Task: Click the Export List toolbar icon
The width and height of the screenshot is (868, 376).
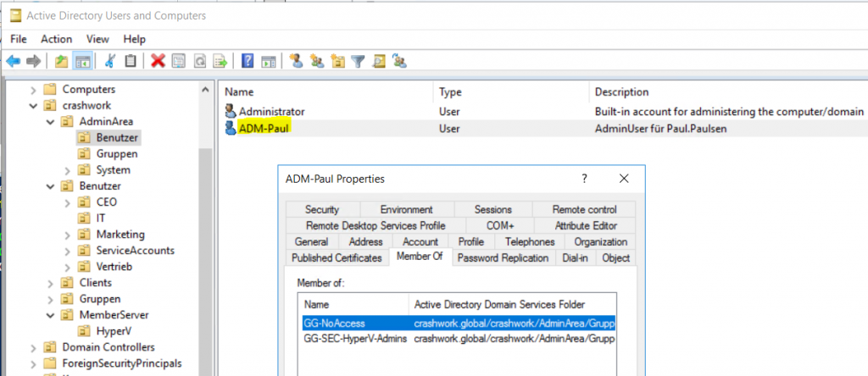Action: point(220,61)
